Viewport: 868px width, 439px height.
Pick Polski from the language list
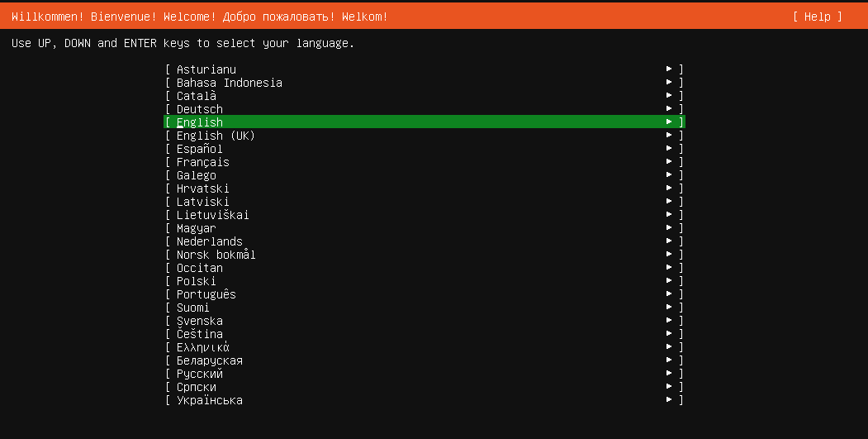tap(425, 282)
